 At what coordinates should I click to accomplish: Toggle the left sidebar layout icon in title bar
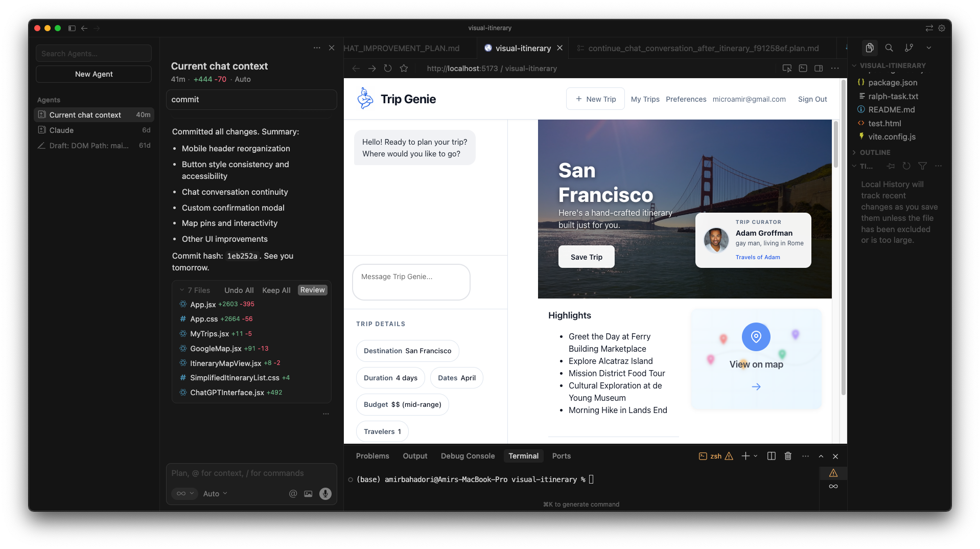(72, 28)
